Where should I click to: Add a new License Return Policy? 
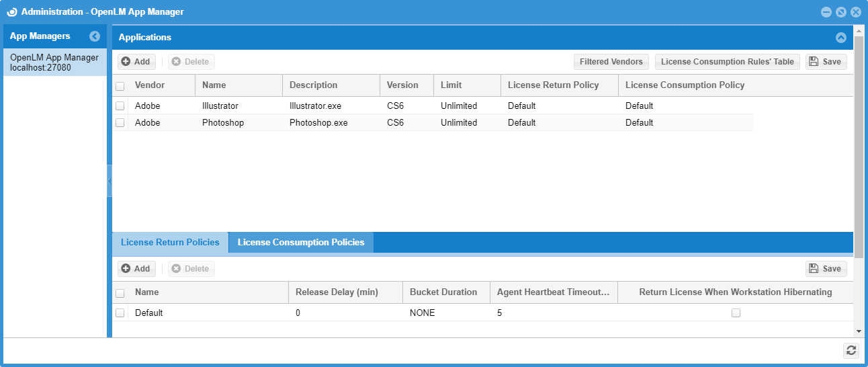point(136,269)
